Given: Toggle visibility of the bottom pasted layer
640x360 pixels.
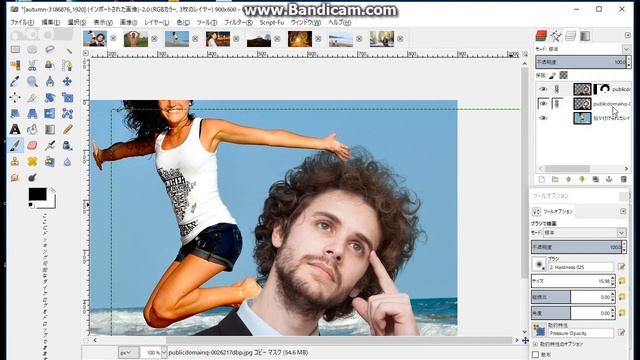Looking at the screenshot, I should point(543,118).
